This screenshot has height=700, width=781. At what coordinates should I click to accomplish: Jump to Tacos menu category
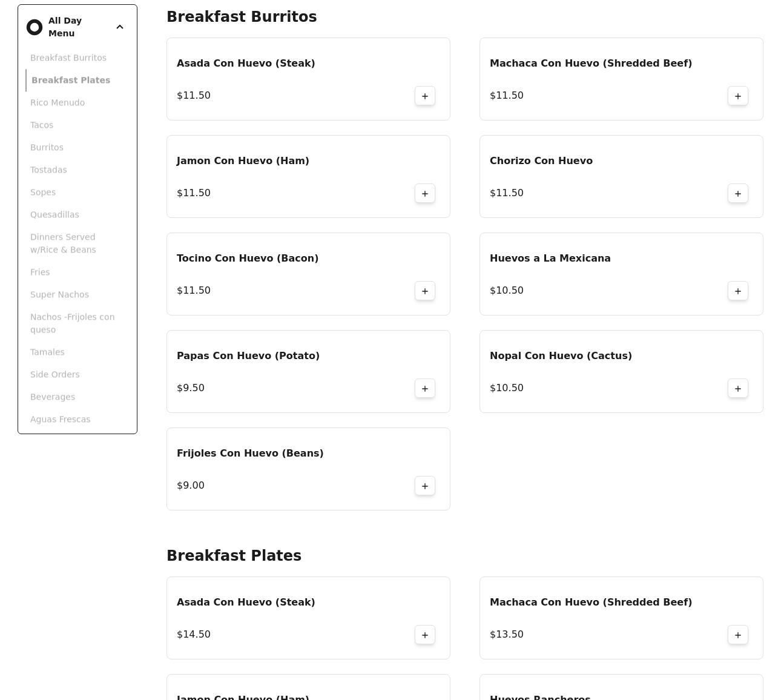pyautogui.click(x=42, y=125)
